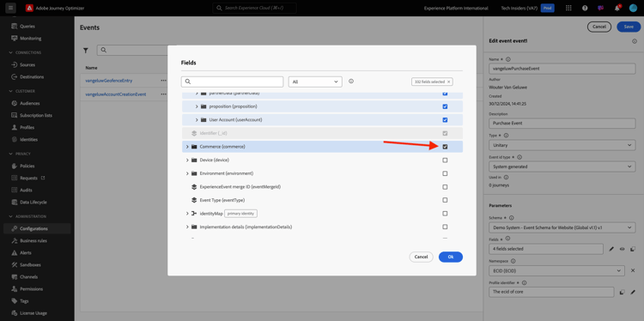Open the All filter dropdown in Fields
Screen dimensions: 644x321
(x=315, y=82)
